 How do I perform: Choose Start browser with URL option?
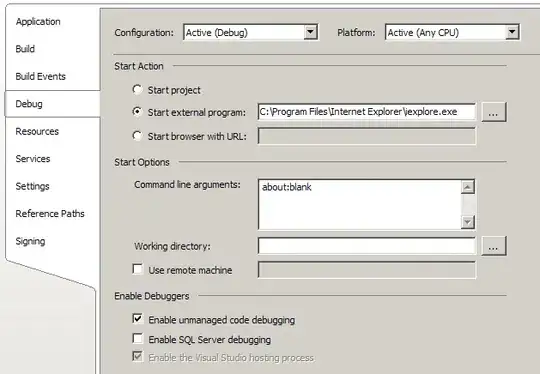tap(137, 136)
